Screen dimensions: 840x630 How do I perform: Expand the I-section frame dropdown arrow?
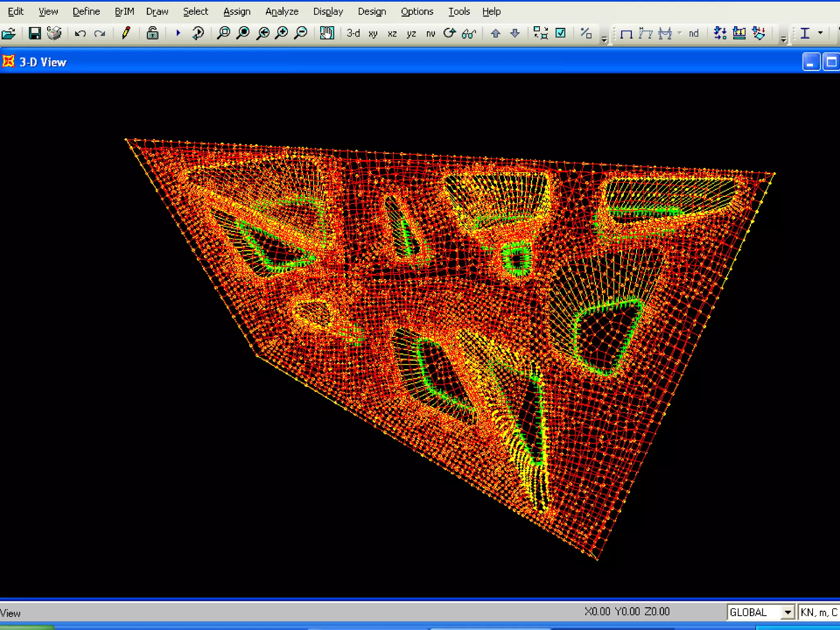[x=820, y=33]
